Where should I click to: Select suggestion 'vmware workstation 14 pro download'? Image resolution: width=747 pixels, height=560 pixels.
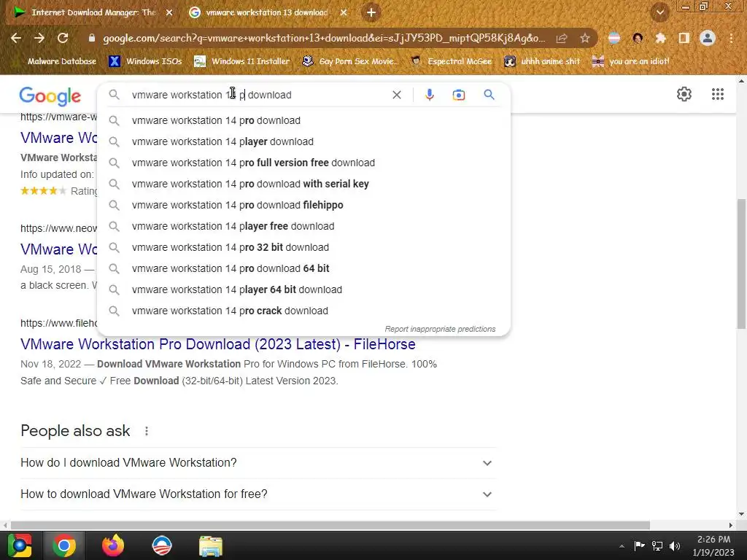303,120
